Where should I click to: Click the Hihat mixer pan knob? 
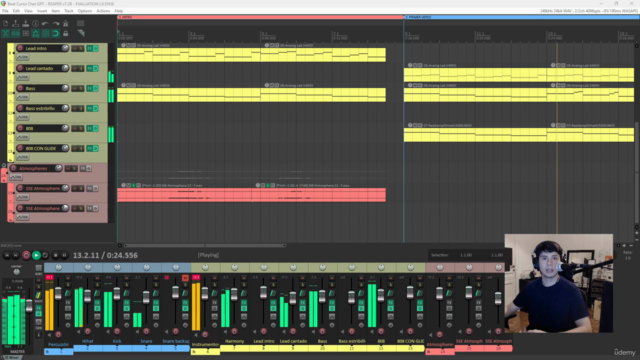[x=88, y=267]
